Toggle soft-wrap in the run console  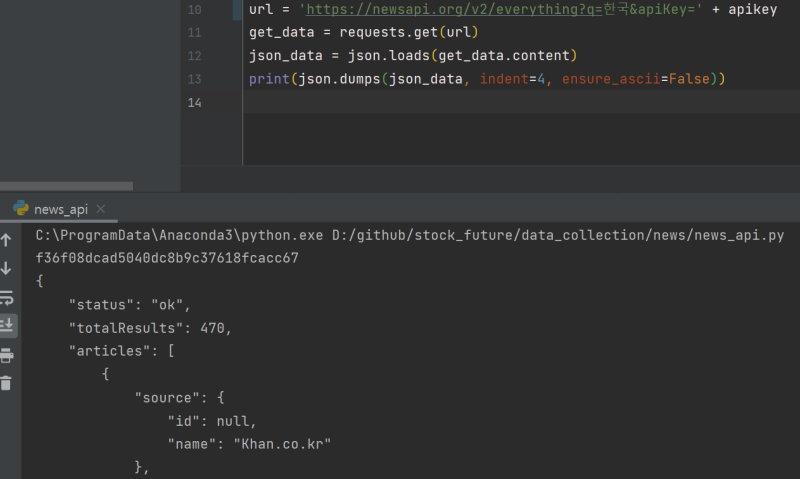point(6,297)
